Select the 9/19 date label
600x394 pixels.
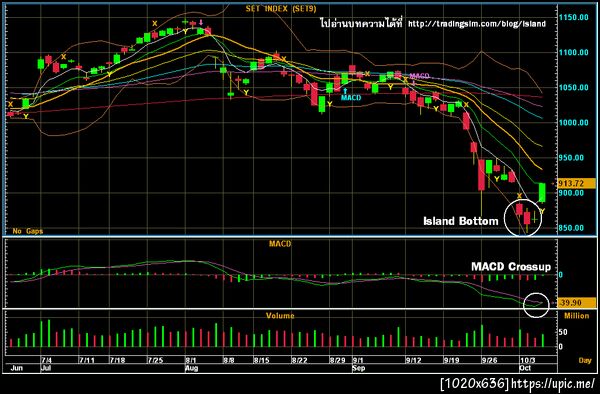[x=452, y=360]
